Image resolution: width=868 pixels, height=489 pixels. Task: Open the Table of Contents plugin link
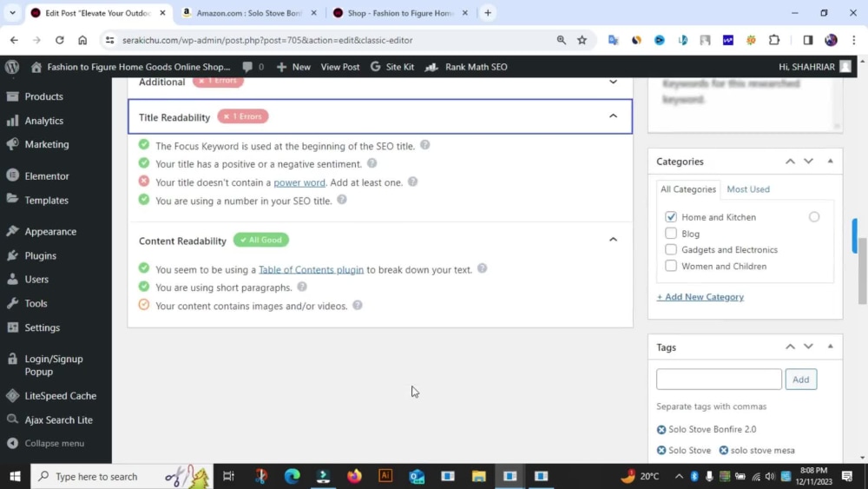(311, 270)
